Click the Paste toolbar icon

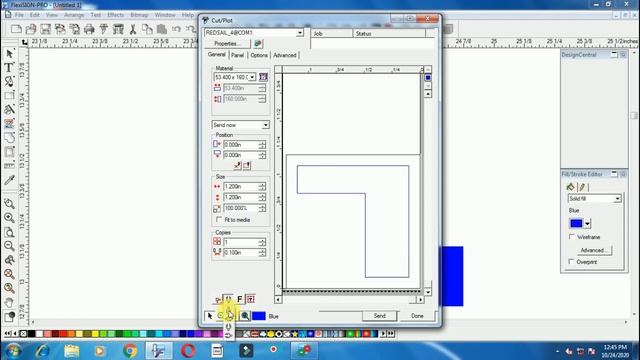[x=162, y=29]
